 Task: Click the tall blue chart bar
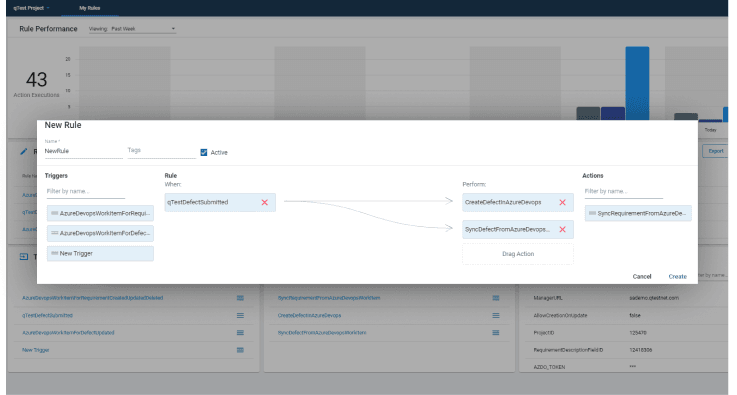[x=637, y=83]
